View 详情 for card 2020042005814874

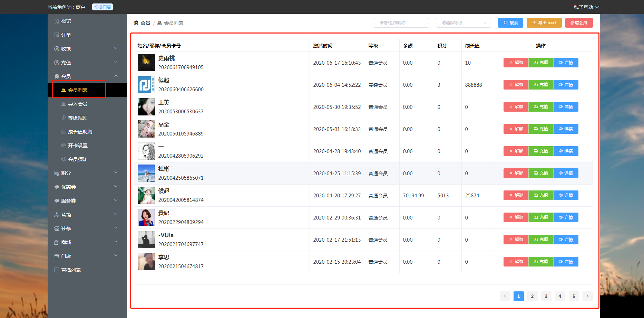566,195
